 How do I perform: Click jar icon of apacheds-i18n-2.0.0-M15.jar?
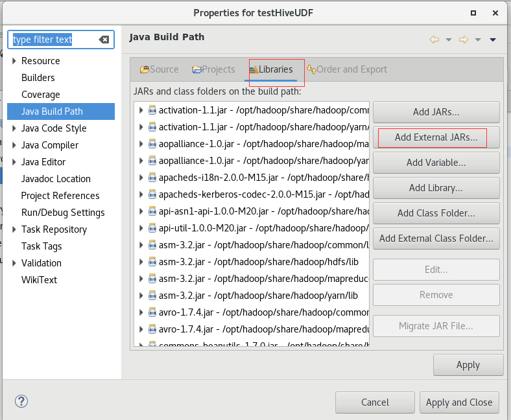click(x=152, y=178)
